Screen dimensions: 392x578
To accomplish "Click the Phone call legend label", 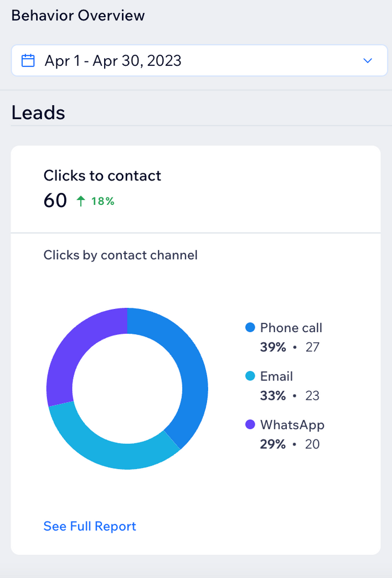I will 291,328.
